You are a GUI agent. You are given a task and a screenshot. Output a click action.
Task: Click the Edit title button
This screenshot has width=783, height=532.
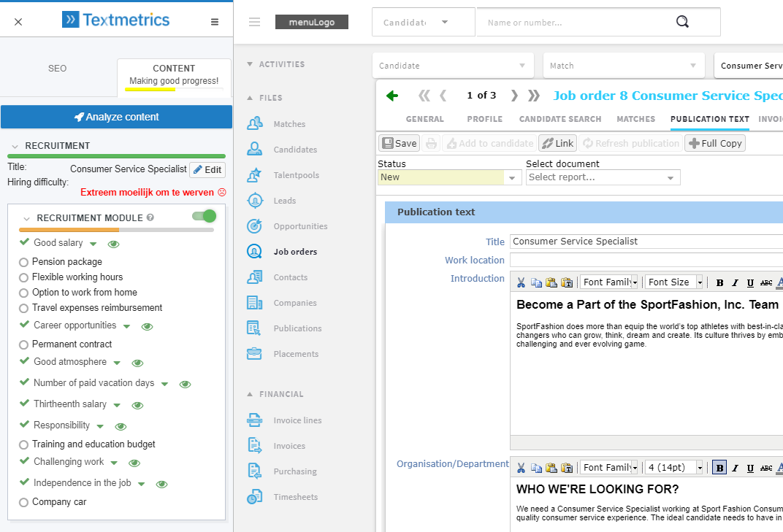[x=207, y=170]
